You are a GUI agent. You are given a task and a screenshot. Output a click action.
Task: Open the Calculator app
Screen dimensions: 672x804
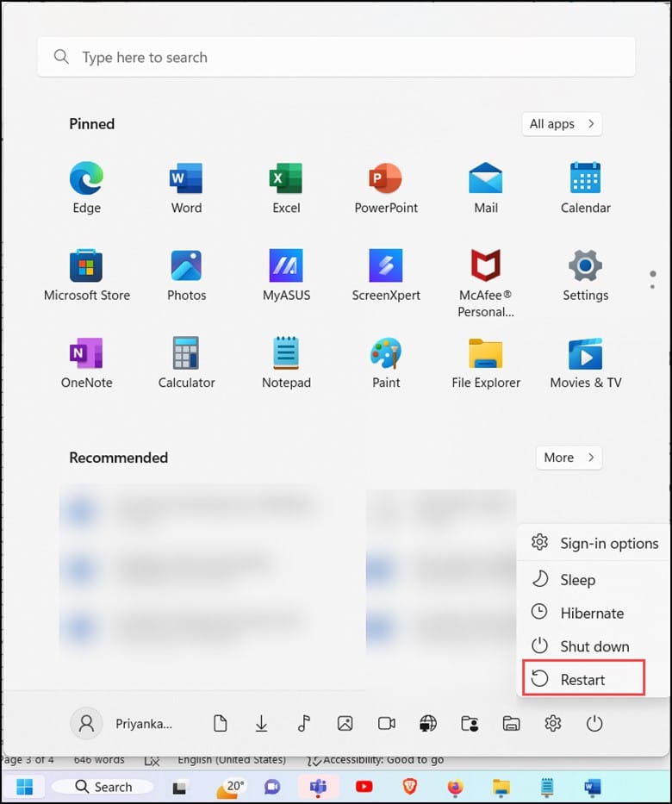click(186, 363)
